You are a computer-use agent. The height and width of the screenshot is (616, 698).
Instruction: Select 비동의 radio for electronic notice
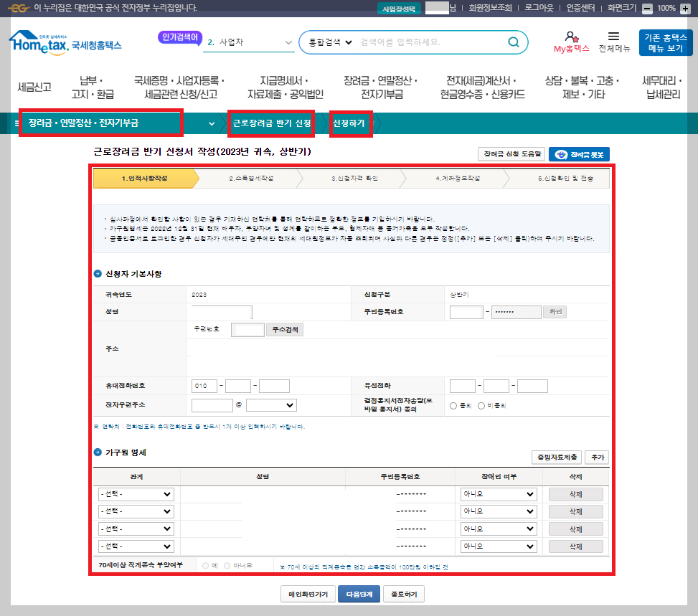pyautogui.click(x=481, y=405)
